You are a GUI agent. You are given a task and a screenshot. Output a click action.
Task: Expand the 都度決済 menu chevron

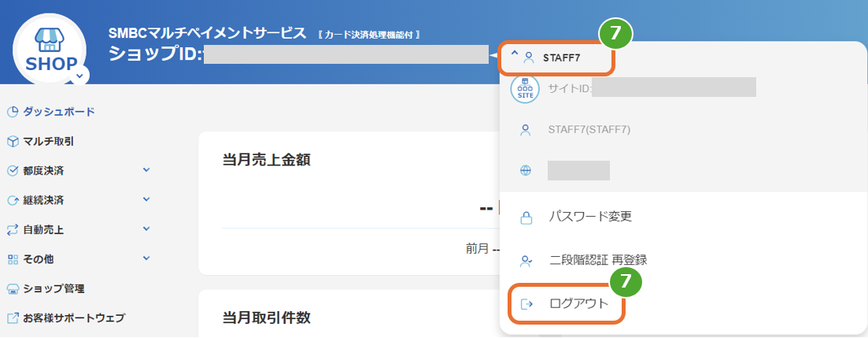click(146, 170)
